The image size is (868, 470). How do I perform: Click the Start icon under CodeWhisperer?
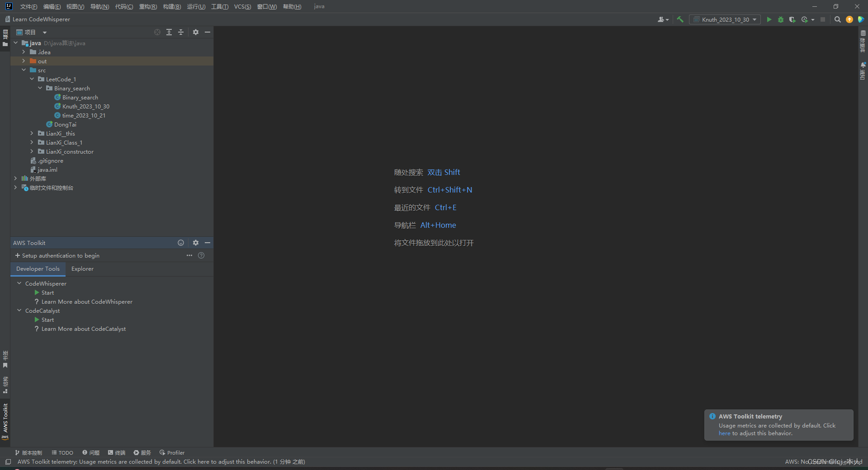point(37,293)
